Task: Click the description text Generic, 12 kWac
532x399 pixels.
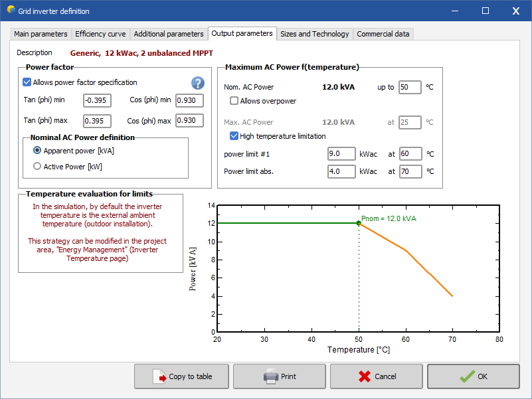Action: tap(141, 53)
